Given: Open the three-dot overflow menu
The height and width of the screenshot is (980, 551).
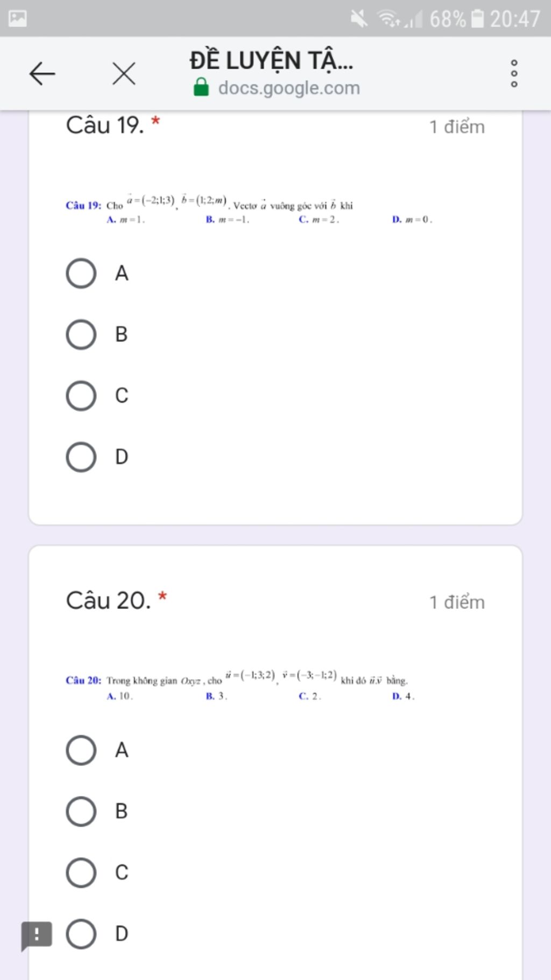Looking at the screenshot, I should [x=514, y=73].
